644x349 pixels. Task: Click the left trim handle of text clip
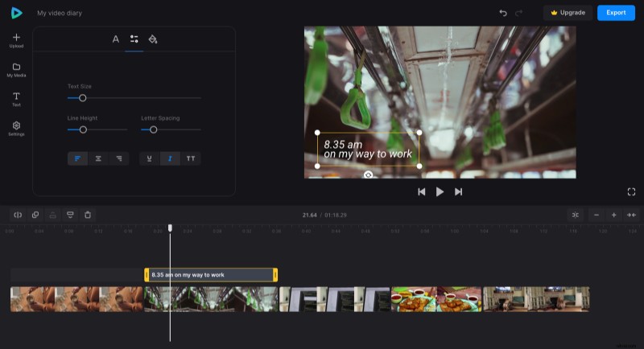coord(147,275)
